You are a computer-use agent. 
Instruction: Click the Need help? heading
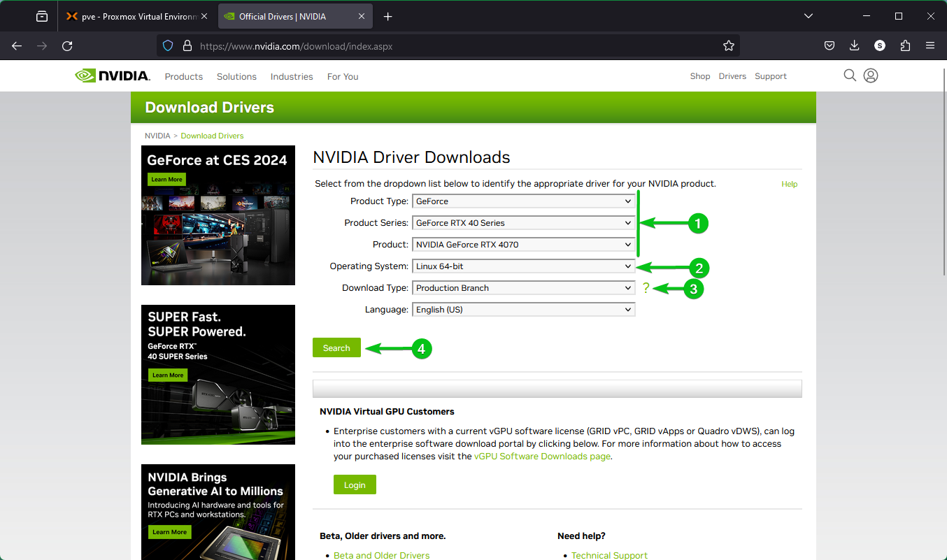click(x=581, y=536)
